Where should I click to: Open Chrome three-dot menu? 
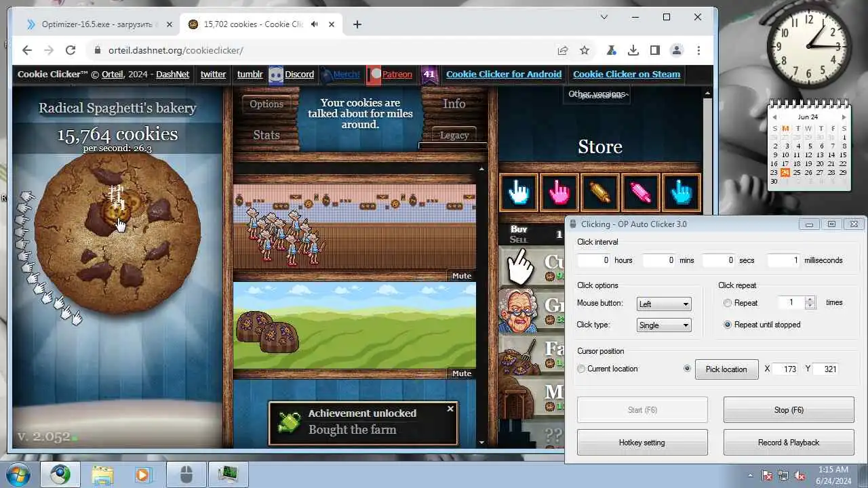pyautogui.click(x=698, y=50)
